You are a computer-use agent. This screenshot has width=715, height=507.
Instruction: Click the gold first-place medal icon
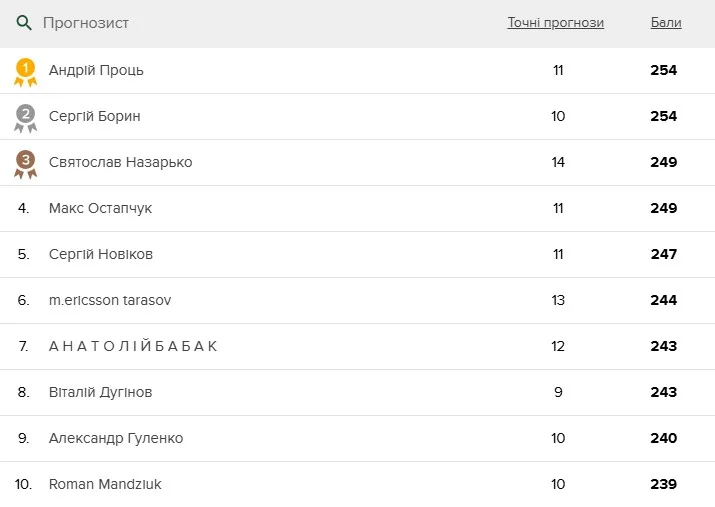[x=25, y=71]
